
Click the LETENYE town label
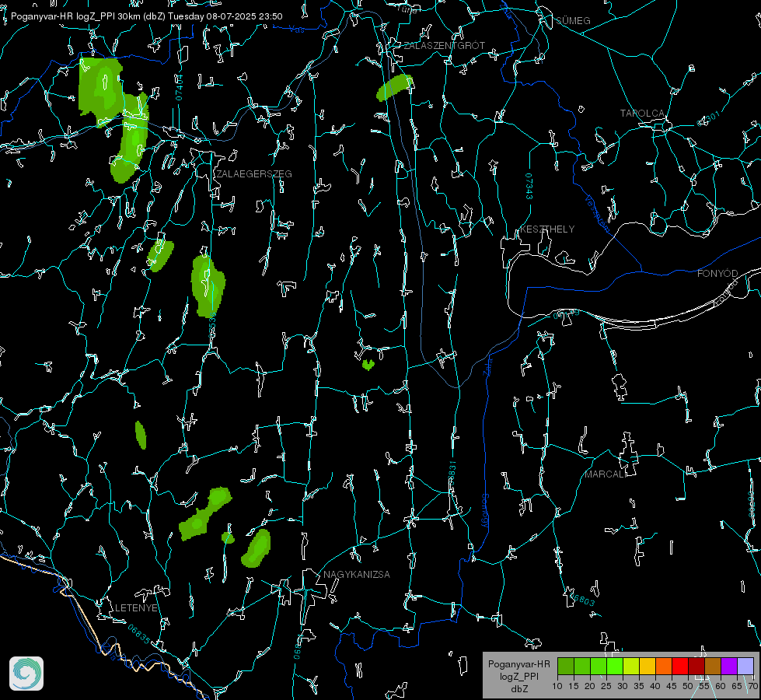(136, 607)
